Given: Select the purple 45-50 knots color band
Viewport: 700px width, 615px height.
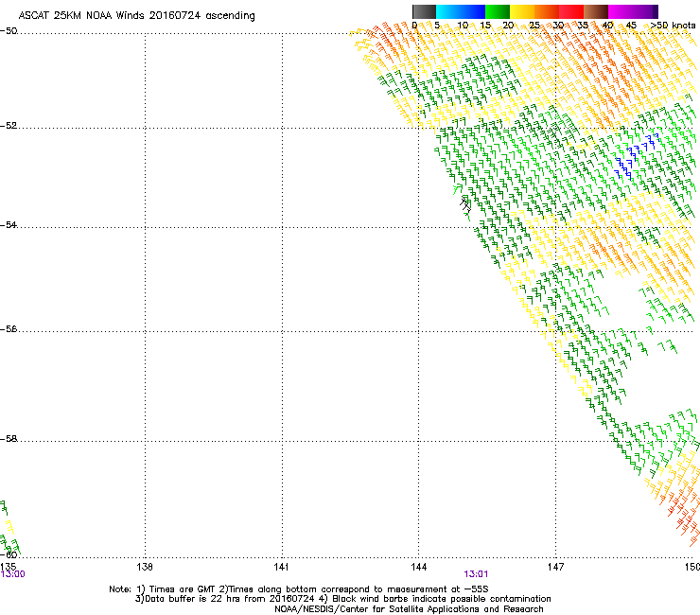Looking at the screenshot, I should pyautogui.click(x=645, y=11).
